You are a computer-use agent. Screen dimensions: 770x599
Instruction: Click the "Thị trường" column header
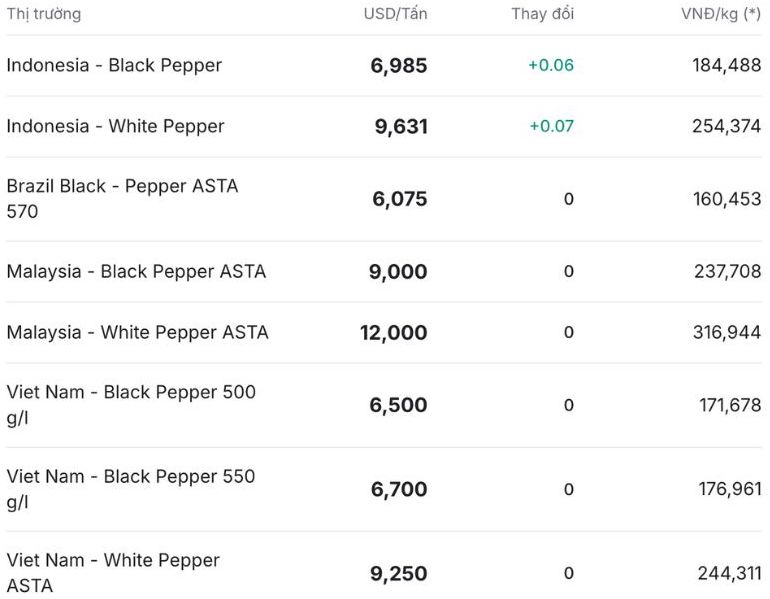coord(44,14)
